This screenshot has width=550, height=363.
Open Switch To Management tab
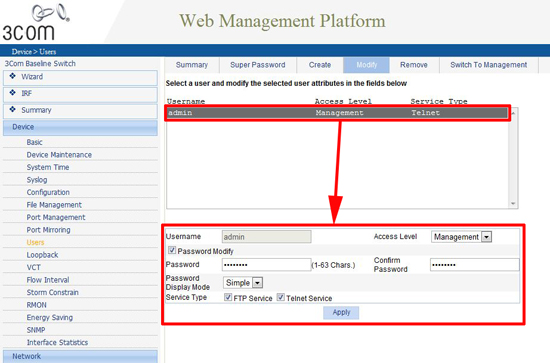click(489, 65)
